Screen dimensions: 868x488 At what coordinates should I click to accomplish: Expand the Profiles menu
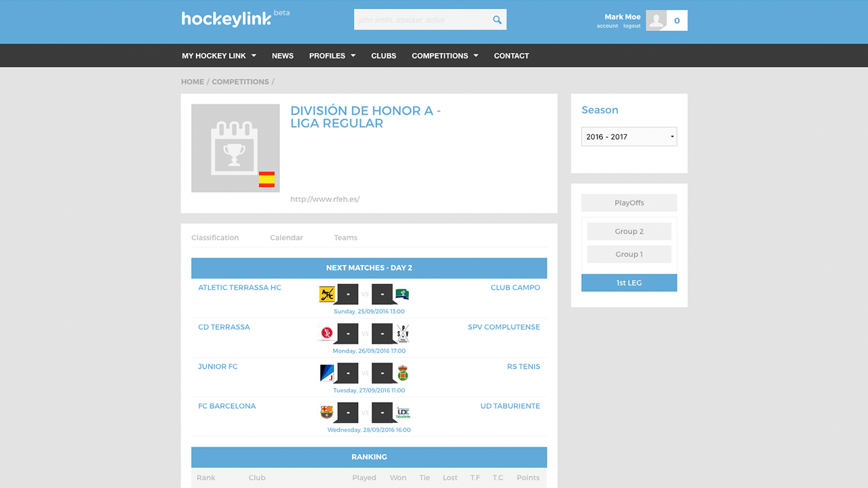click(x=332, y=56)
